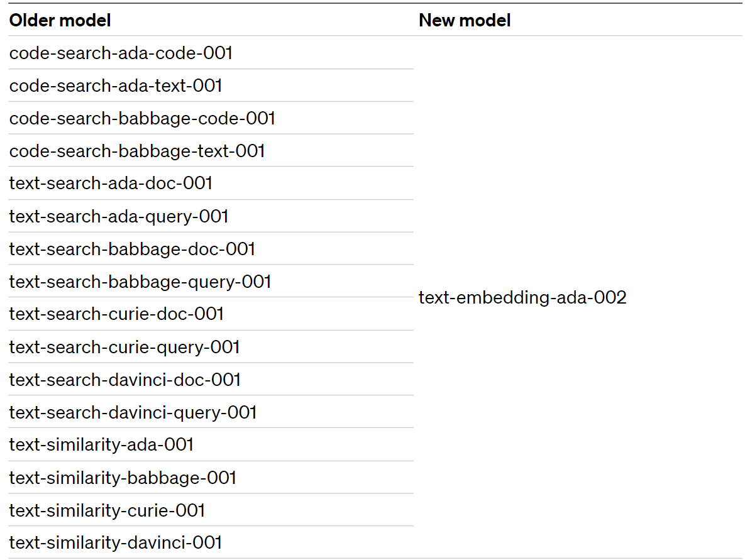745x560 pixels.
Task: Click the 'Older model' column header
Action: coord(60,20)
